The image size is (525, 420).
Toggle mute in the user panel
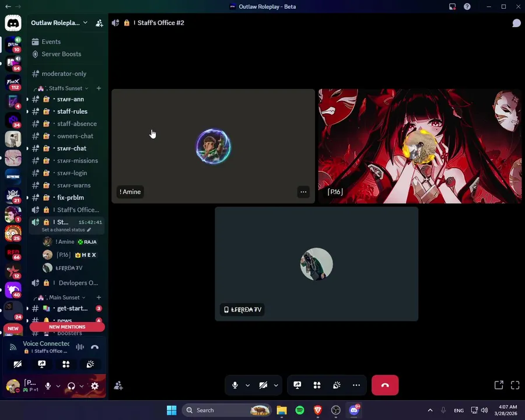pos(48,386)
